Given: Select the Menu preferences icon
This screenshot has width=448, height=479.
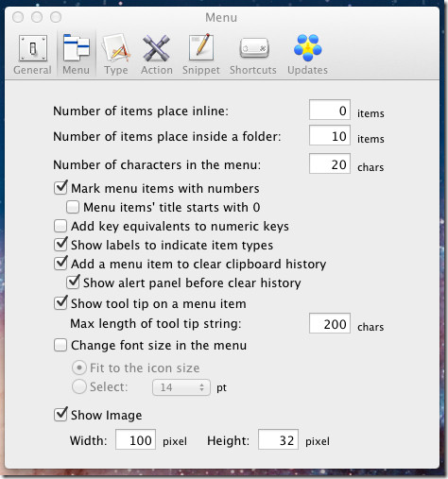Looking at the screenshot, I should pyautogui.click(x=77, y=47).
